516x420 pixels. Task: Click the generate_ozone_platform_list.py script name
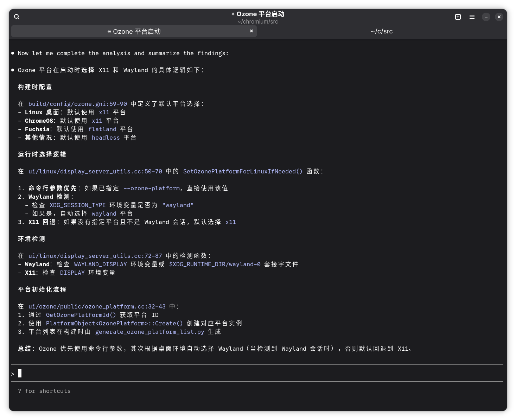tap(150, 332)
